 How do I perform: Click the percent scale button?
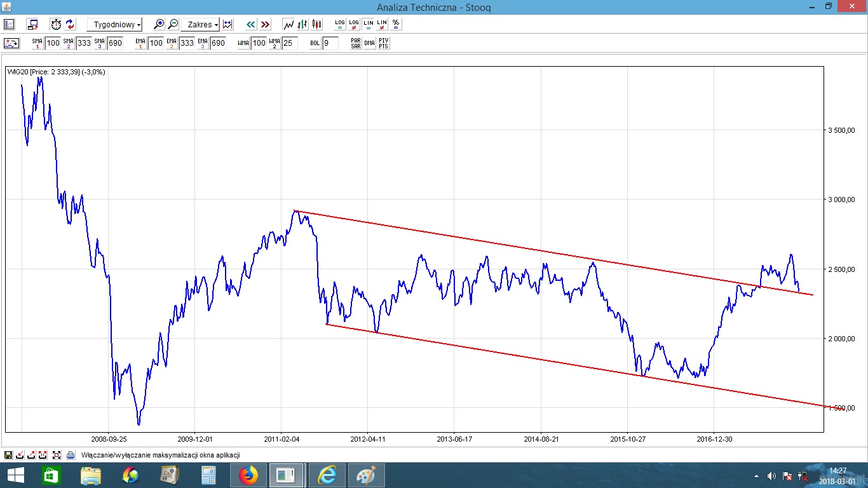(x=396, y=24)
